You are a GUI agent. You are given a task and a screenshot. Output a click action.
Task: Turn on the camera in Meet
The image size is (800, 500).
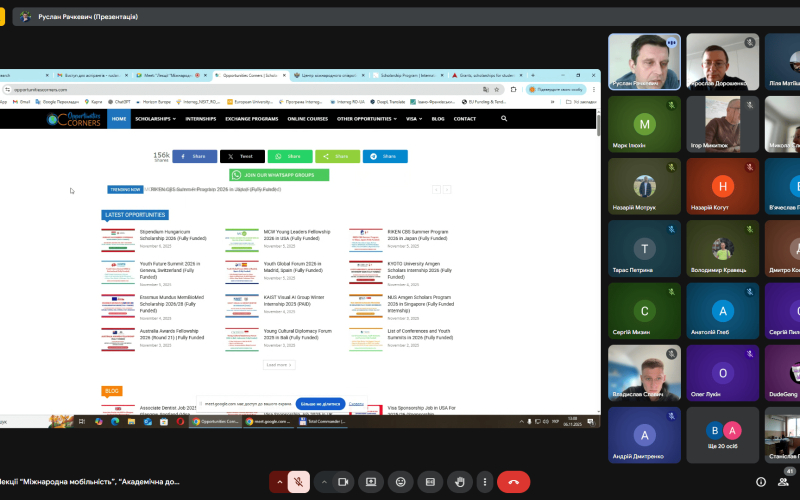pos(342,481)
